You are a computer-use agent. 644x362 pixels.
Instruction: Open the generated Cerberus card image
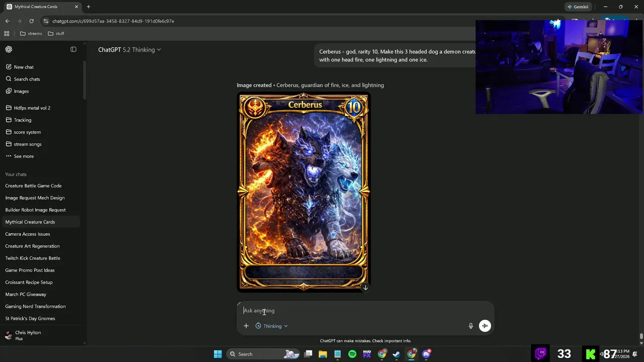pyautogui.click(x=304, y=192)
